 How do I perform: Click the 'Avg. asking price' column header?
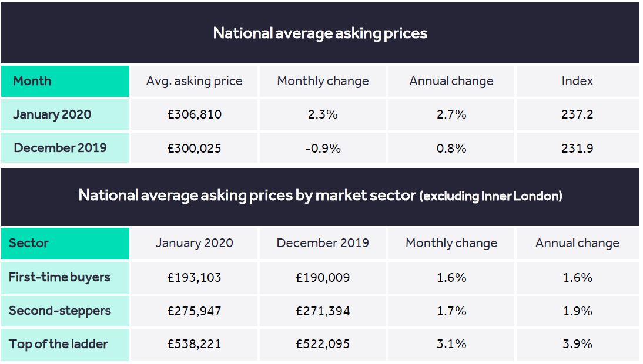point(194,81)
